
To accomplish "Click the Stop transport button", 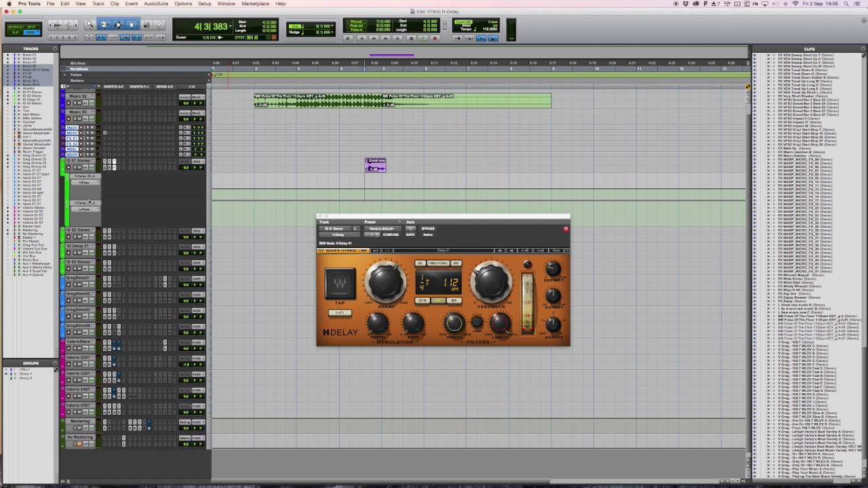I will (x=410, y=38).
